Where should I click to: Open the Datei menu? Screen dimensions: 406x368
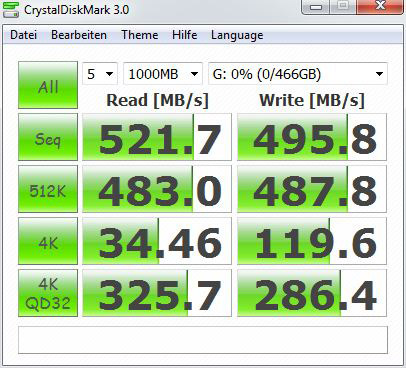pyautogui.click(x=23, y=35)
